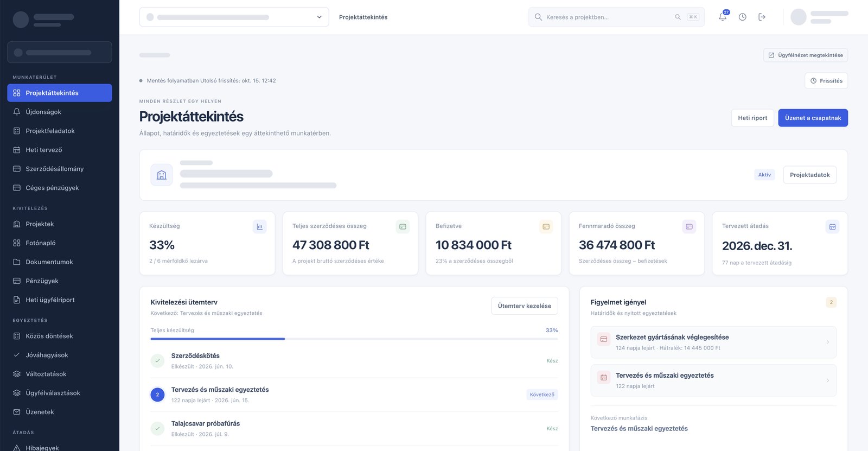Click the count badge 2 in Figyelmet igényel
Image resolution: width=868 pixels, height=451 pixels.
point(831,302)
